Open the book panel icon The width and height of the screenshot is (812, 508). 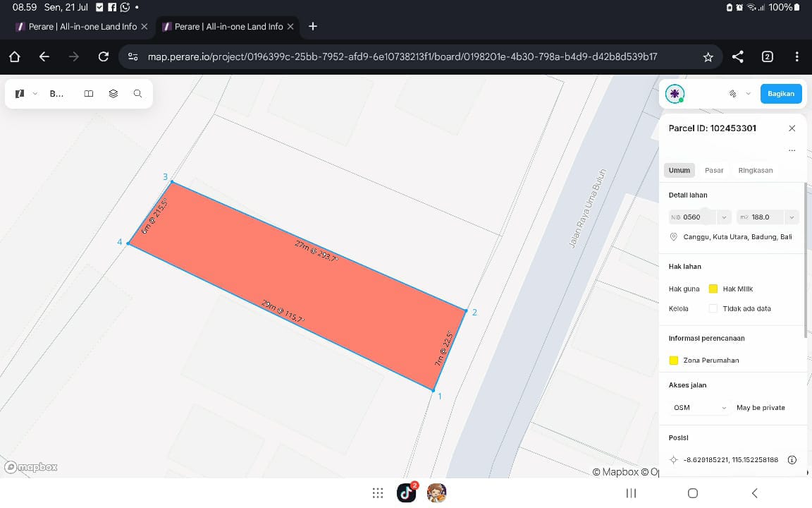coord(89,94)
